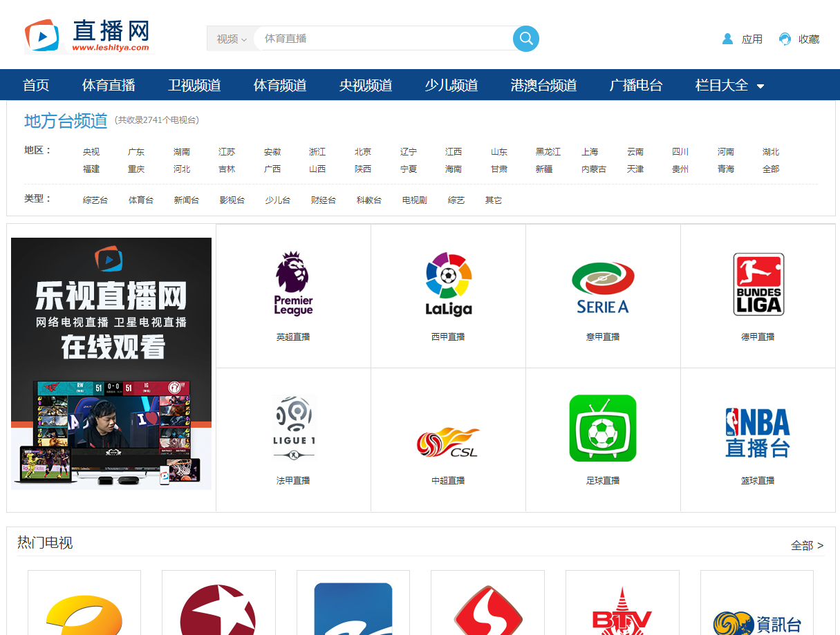This screenshot has height=635, width=840.
Task: Click the 西甲直播 link
Action: point(448,337)
